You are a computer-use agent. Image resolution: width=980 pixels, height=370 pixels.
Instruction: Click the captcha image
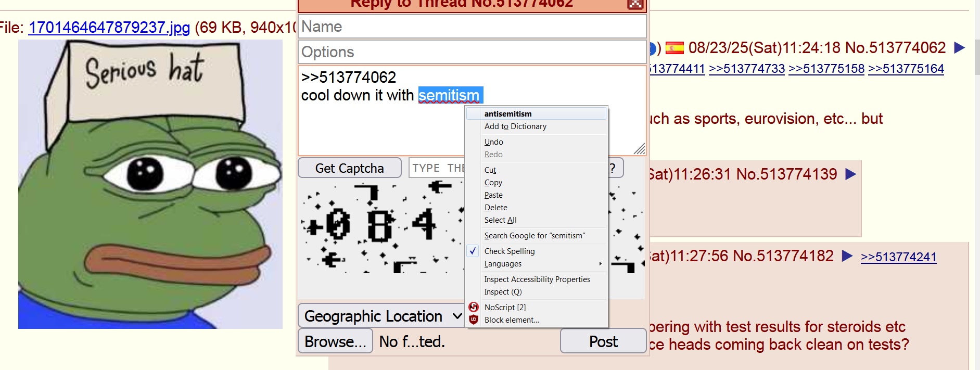(381, 226)
